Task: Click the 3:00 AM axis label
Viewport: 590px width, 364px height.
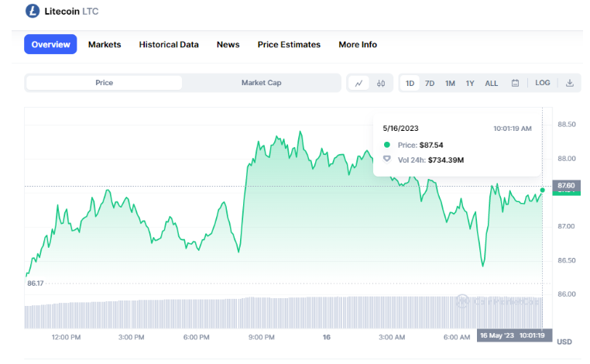Action: 391,337
